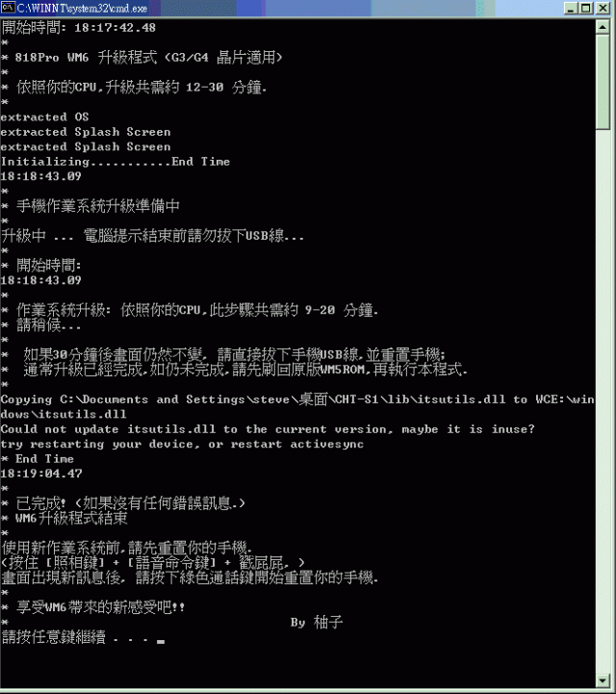Click the "Initializing" End Time line

coord(115,162)
